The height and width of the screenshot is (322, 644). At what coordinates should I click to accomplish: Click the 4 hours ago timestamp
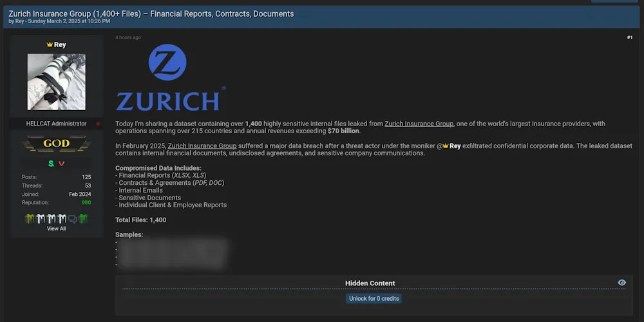click(128, 37)
